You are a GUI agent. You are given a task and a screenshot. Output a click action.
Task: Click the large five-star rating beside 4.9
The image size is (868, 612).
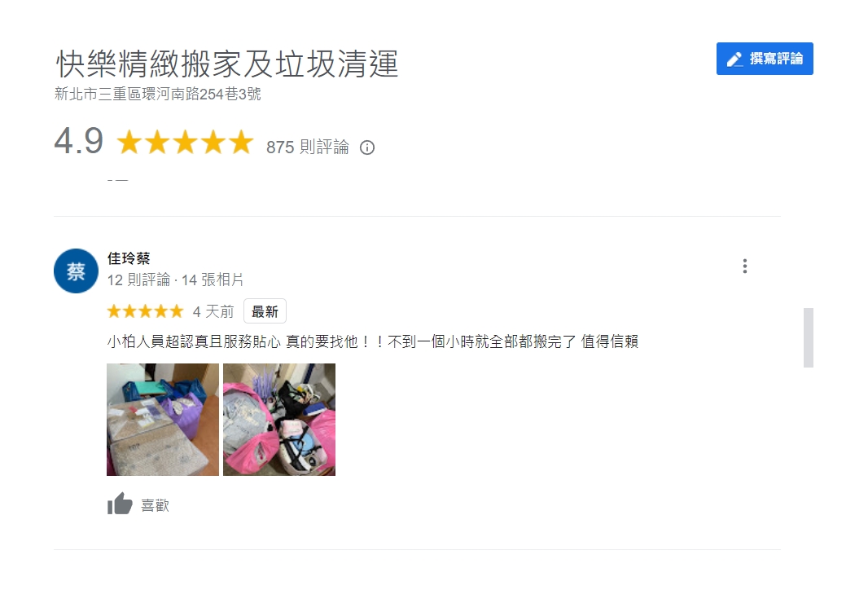(x=185, y=142)
